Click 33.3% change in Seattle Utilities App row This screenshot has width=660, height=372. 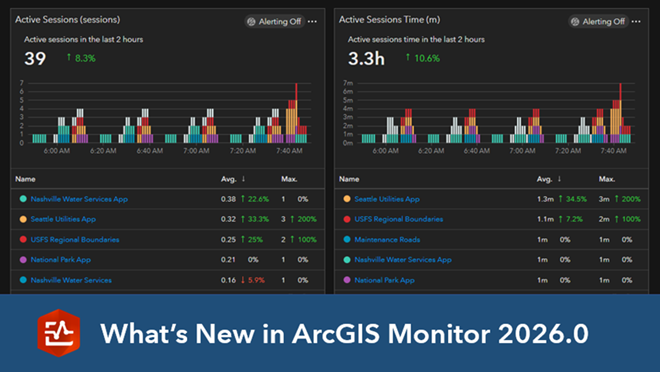click(255, 219)
